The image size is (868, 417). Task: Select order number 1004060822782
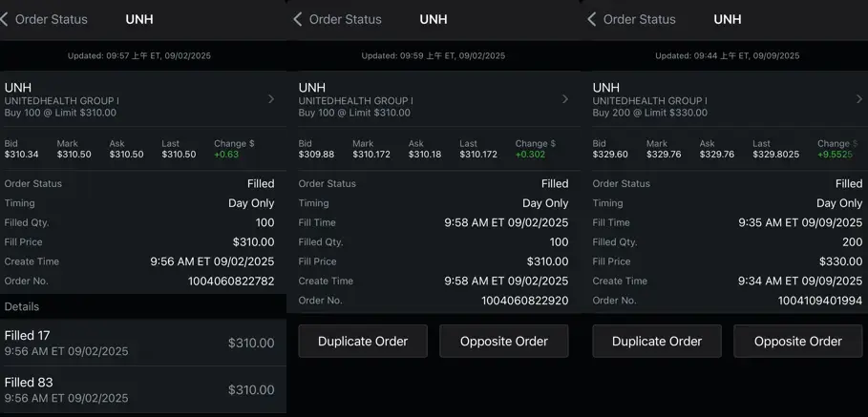point(231,281)
